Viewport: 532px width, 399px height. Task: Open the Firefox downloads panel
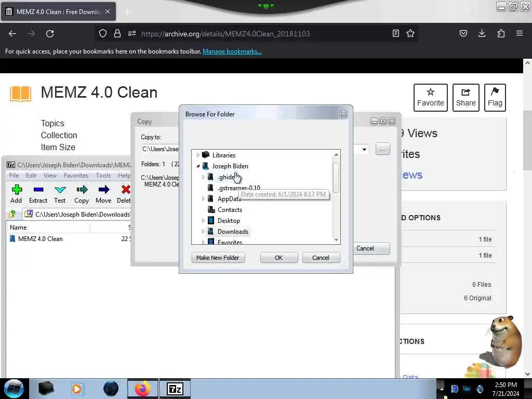point(482,33)
